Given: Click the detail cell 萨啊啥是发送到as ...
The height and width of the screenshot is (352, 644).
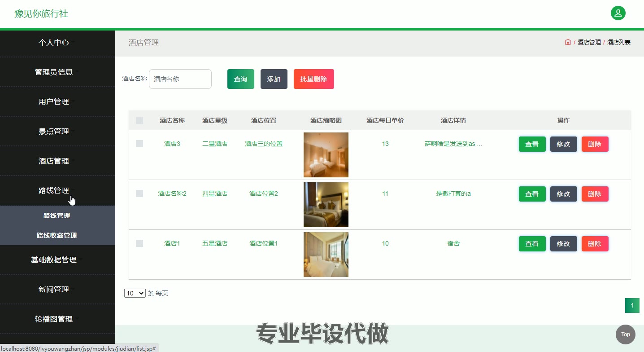Looking at the screenshot, I should pos(453,144).
